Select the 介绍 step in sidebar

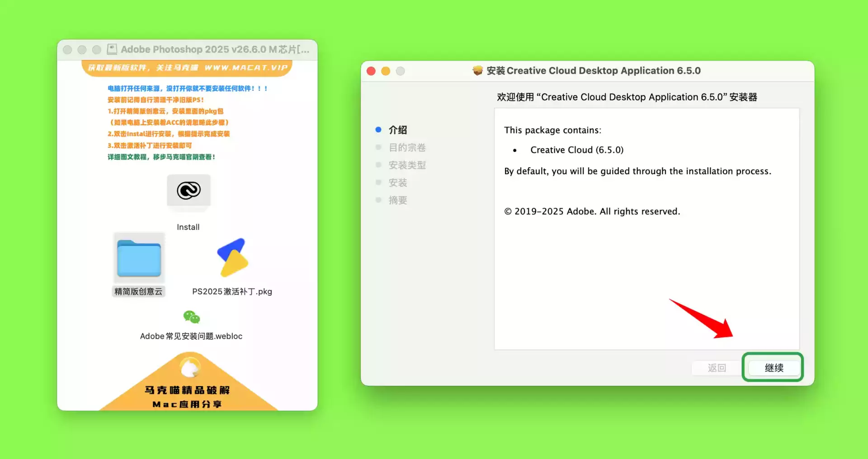tap(397, 130)
